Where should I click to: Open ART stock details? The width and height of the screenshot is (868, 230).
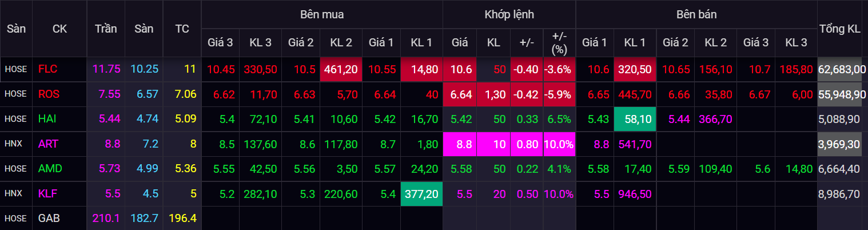coord(48,144)
